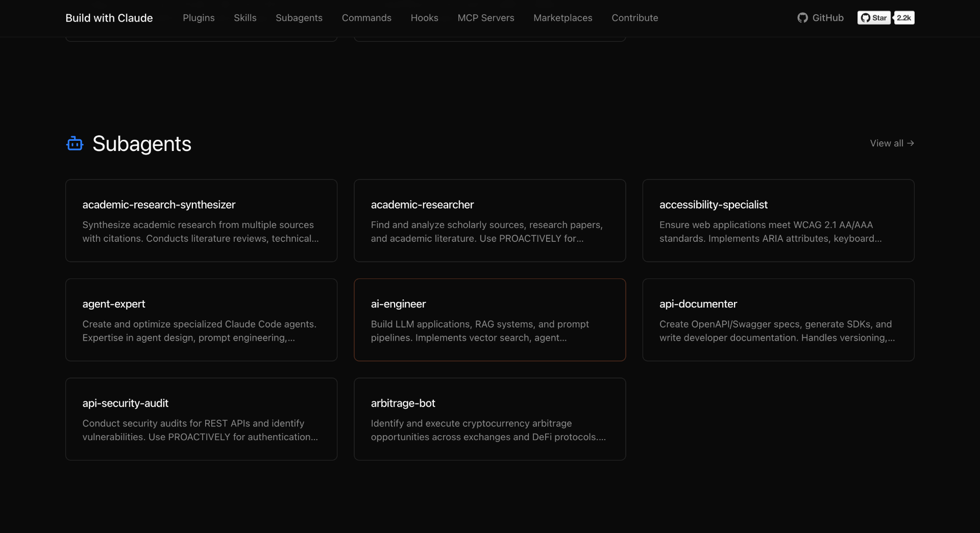Open the MCP Servers section
The height and width of the screenshot is (533, 980).
point(485,18)
